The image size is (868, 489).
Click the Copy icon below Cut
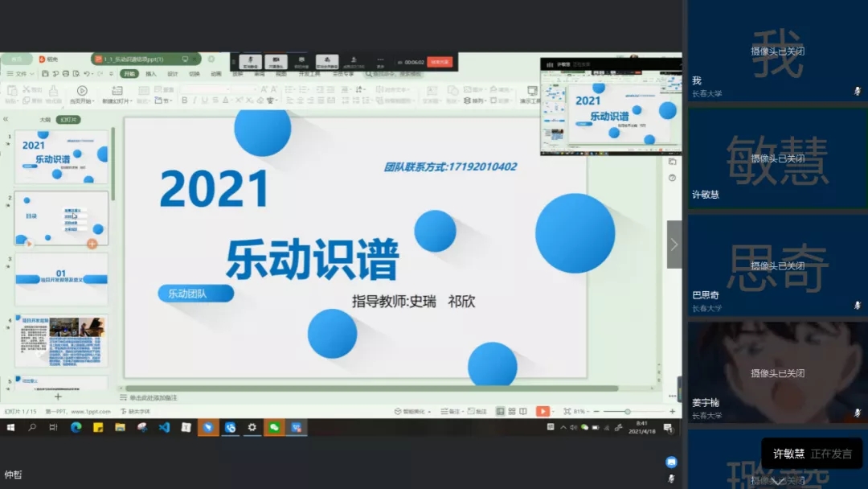click(x=26, y=101)
